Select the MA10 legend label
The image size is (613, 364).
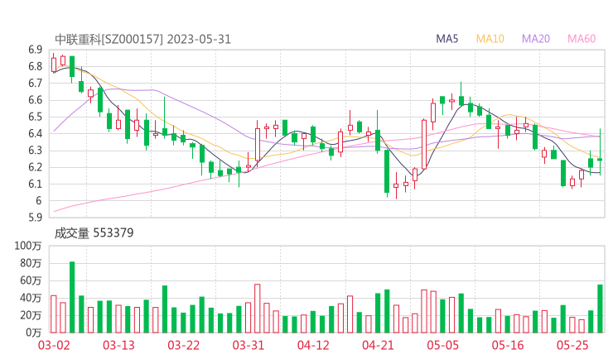point(490,39)
